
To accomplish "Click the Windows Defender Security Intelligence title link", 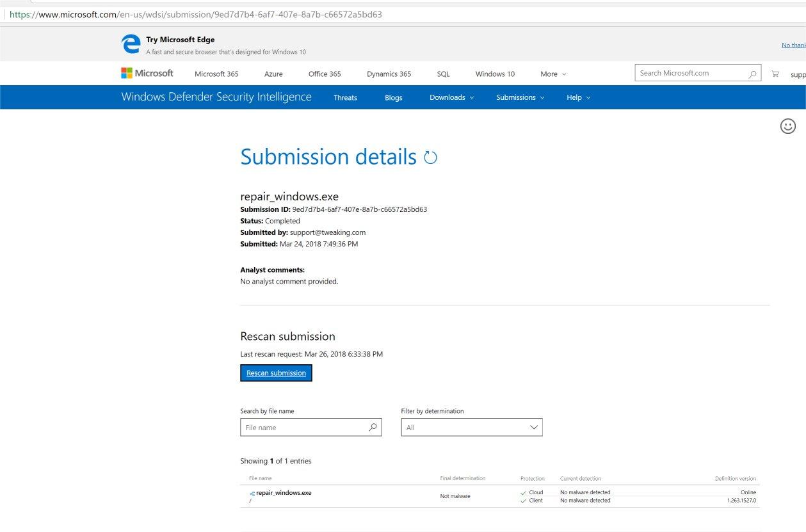I will [x=216, y=97].
